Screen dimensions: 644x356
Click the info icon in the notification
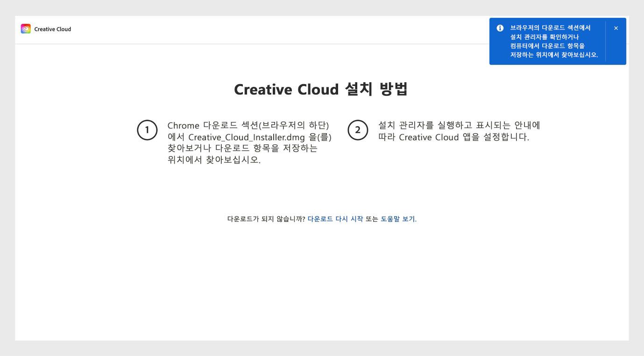pos(500,28)
